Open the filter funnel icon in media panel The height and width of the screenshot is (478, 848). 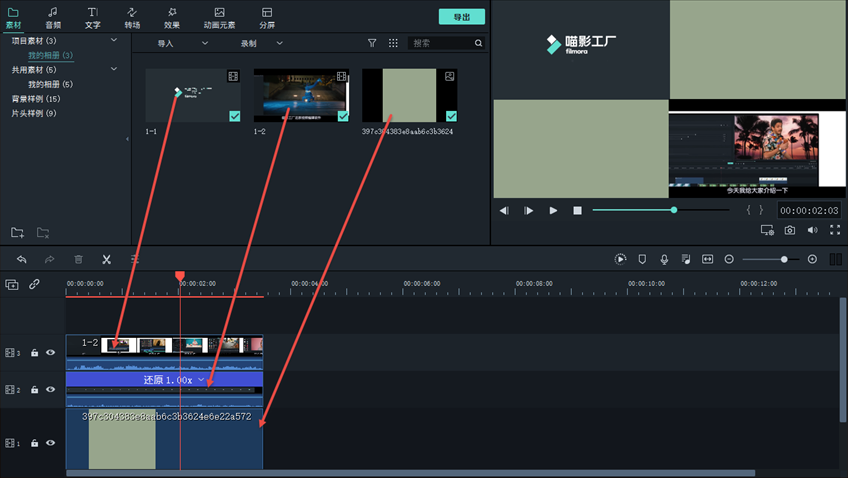tap(372, 44)
